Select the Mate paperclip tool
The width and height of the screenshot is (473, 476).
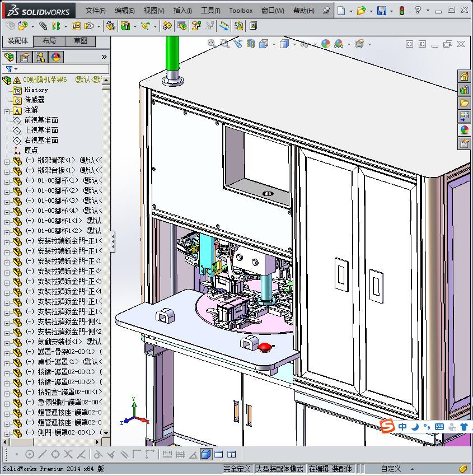point(44,26)
